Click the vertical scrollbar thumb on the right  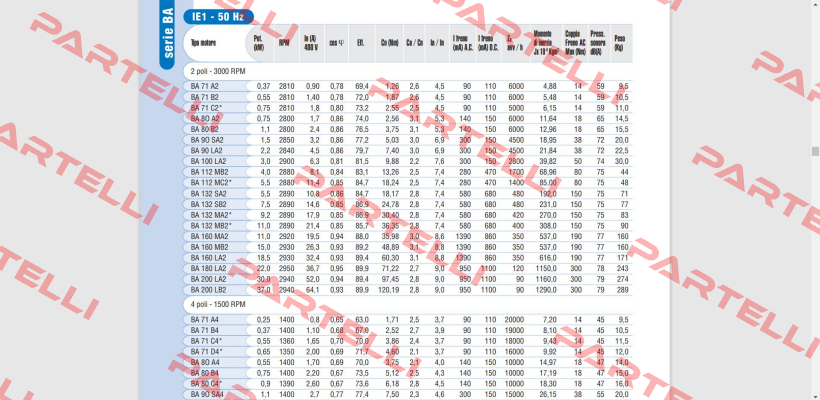tap(815, 152)
